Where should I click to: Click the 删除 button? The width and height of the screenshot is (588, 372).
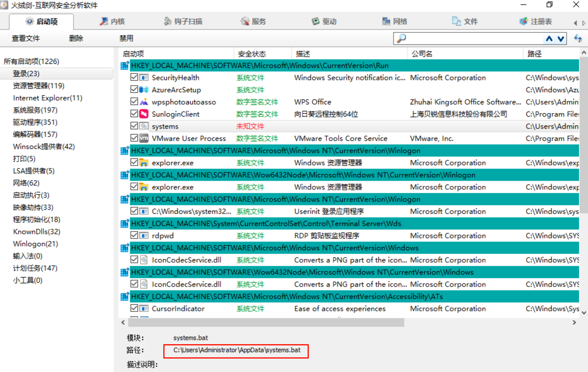pyautogui.click(x=76, y=38)
